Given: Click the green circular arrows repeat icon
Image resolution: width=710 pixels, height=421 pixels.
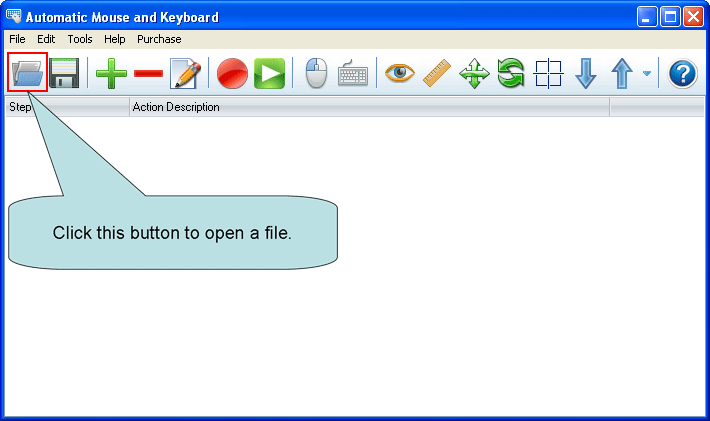Looking at the screenshot, I should [511, 72].
